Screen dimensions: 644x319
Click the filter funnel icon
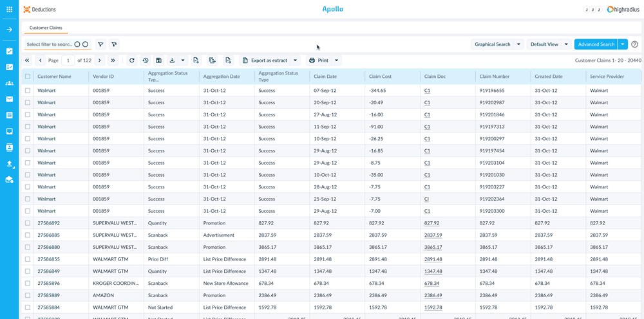pyautogui.click(x=100, y=44)
